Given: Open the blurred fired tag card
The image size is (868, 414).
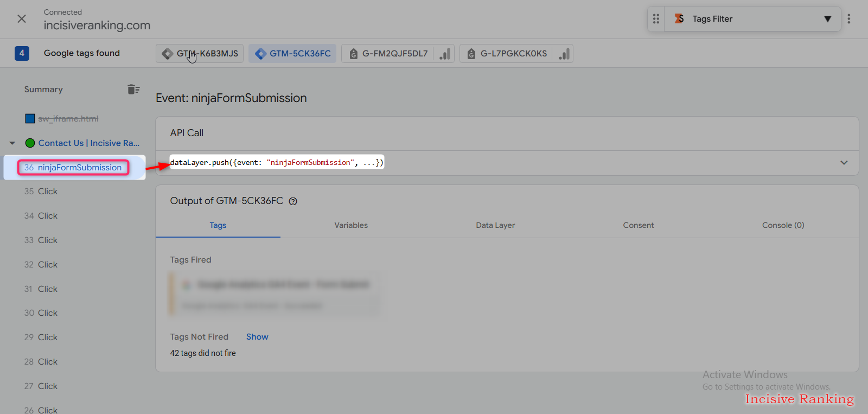Looking at the screenshot, I should pos(275,294).
